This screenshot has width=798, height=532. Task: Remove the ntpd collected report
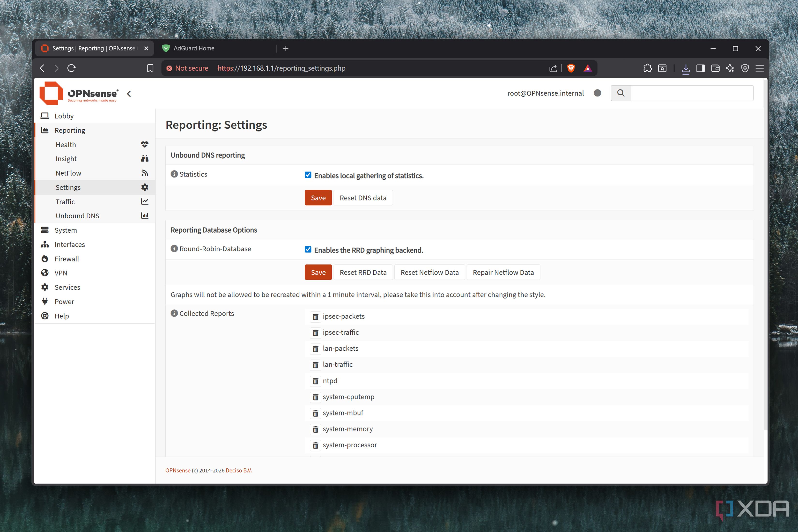pos(315,381)
